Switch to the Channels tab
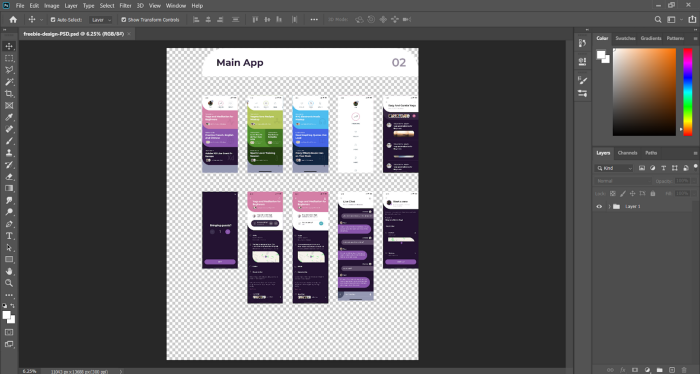Viewport: 700px width, 374px height. coord(627,153)
